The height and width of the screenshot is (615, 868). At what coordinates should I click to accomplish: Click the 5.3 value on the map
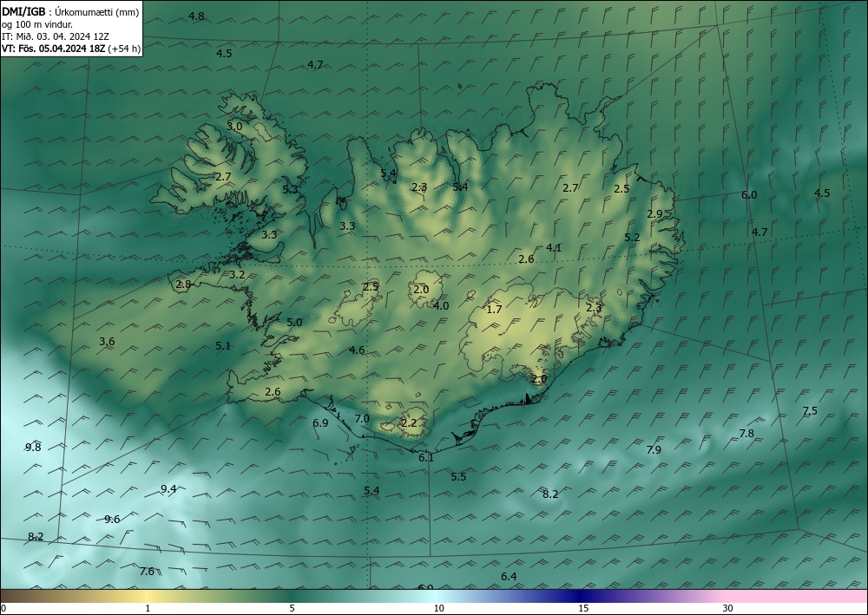(x=290, y=190)
